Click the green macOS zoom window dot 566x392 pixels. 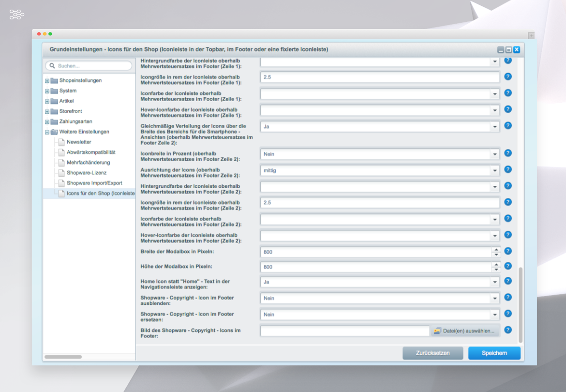(x=50, y=34)
